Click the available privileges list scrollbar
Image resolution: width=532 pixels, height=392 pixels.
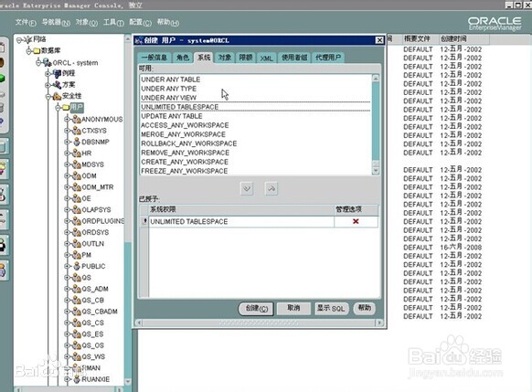[376, 124]
